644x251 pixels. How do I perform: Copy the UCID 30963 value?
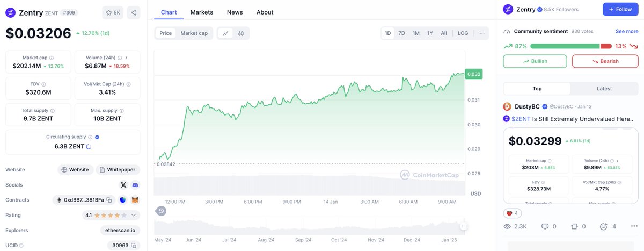pyautogui.click(x=134, y=245)
